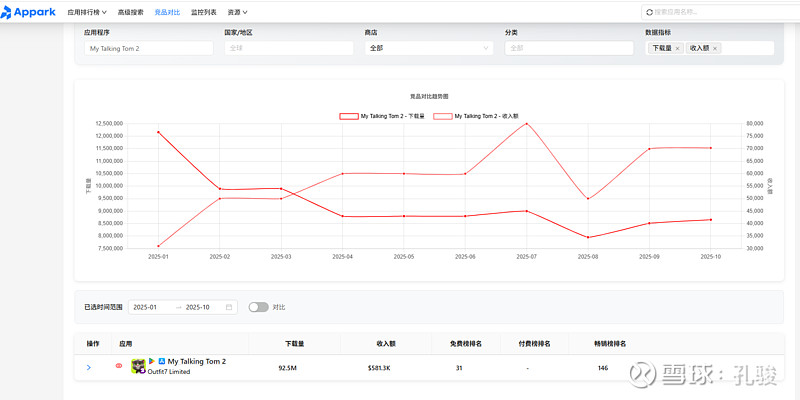The image size is (800, 400).
Task: Focus the top app name search box
Action: coord(720,12)
